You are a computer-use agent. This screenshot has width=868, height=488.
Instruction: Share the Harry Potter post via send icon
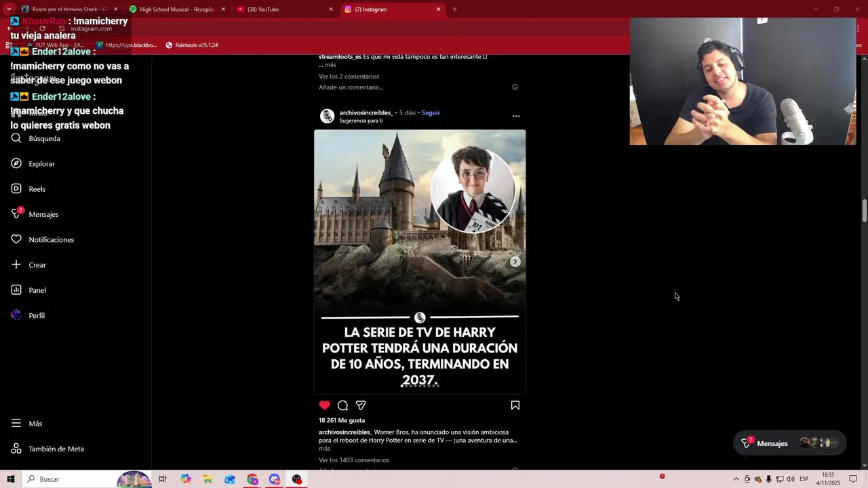[x=361, y=405]
